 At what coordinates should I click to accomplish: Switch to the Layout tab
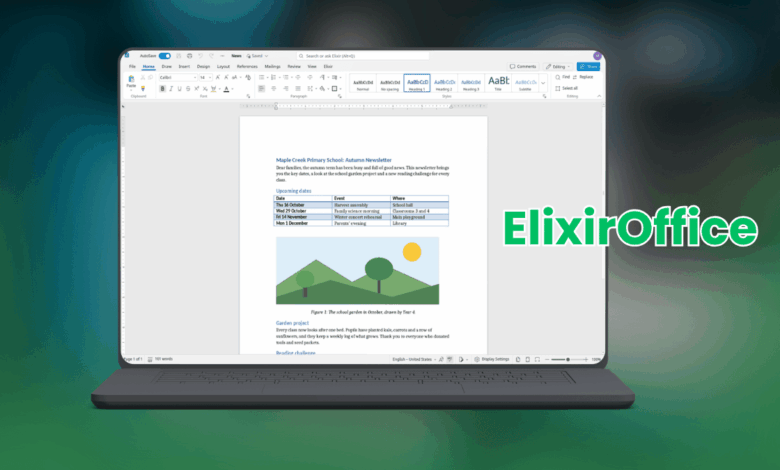point(223,66)
